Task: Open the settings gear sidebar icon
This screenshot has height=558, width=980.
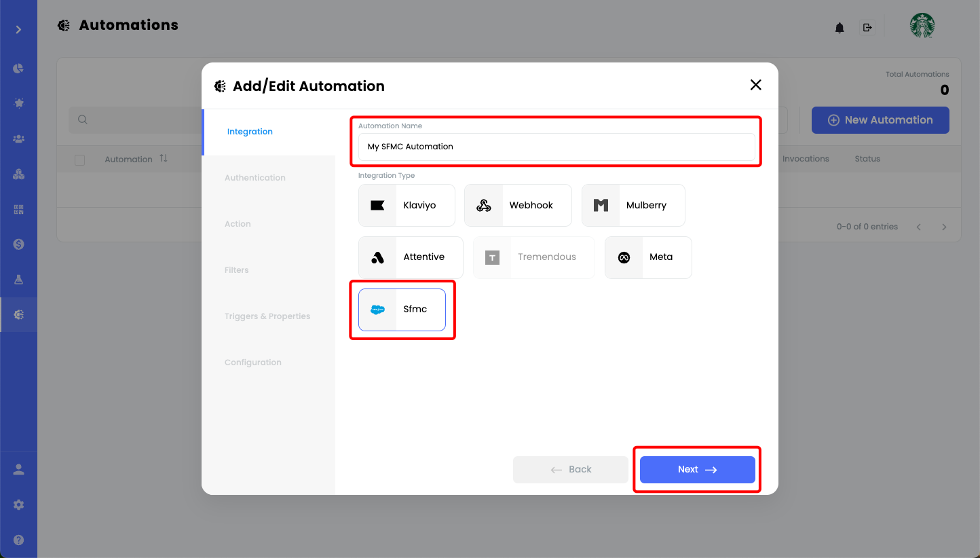Action: tap(18, 505)
